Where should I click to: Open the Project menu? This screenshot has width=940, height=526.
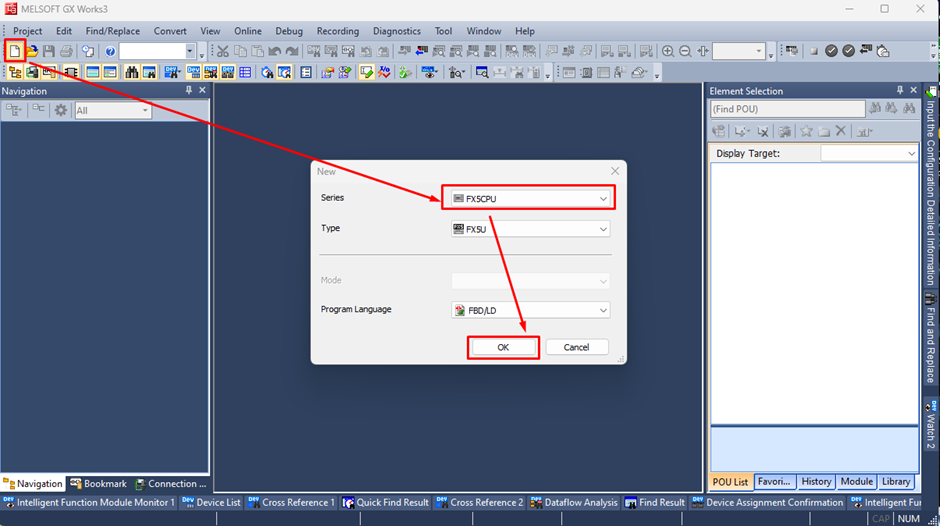click(28, 31)
